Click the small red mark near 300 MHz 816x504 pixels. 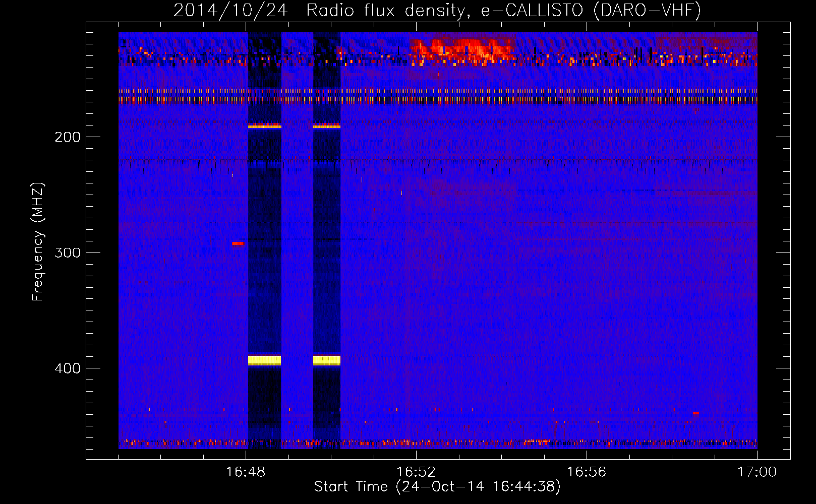[x=238, y=244]
